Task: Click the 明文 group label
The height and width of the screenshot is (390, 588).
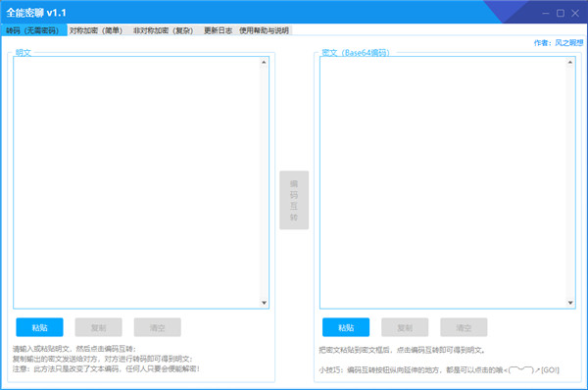Action: click(x=23, y=53)
